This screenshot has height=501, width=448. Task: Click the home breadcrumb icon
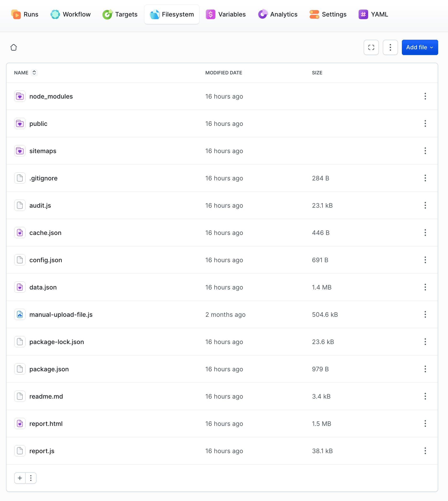tap(14, 47)
